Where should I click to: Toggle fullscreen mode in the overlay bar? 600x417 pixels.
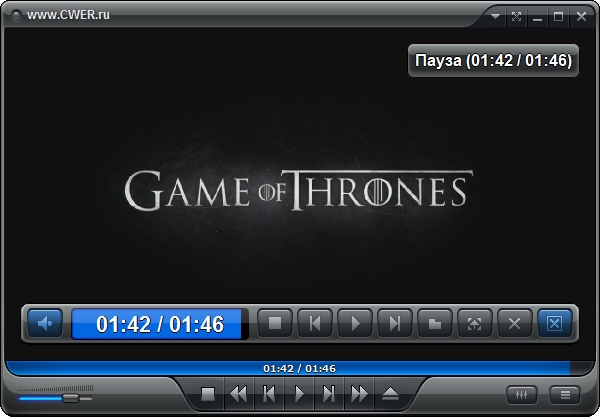pos(475,323)
